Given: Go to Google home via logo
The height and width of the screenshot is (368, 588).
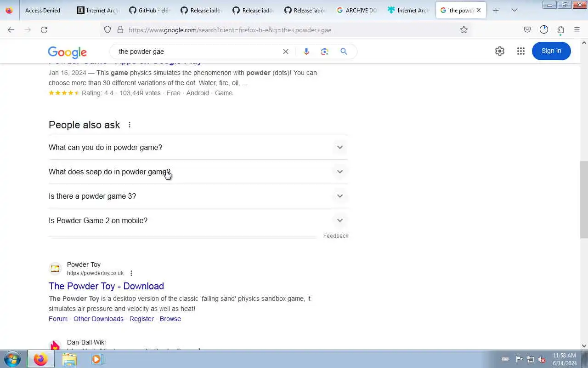Looking at the screenshot, I should (x=67, y=52).
